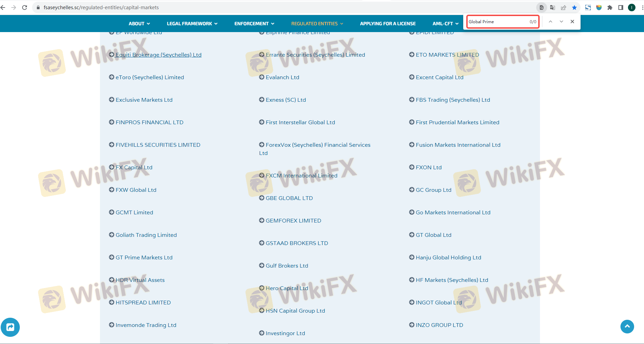Expand the ENFORCEMENT dropdown
The height and width of the screenshot is (344, 644).
pyautogui.click(x=254, y=24)
